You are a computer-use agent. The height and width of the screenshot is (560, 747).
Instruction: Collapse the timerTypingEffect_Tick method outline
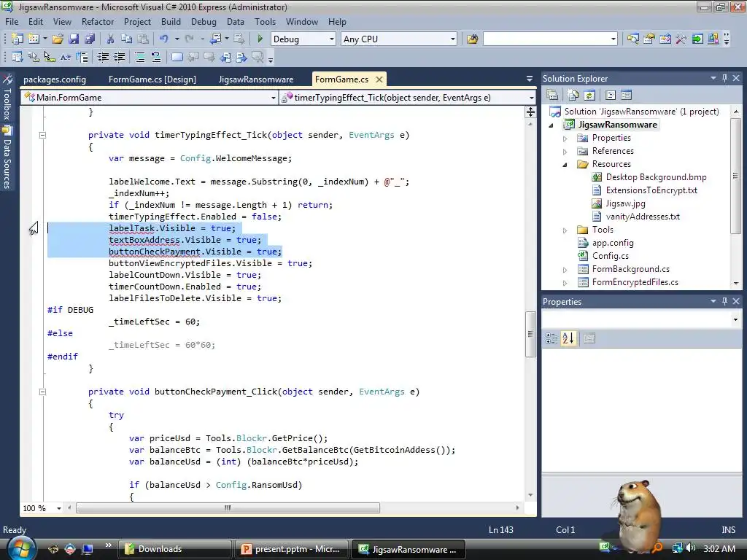click(42, 135)
